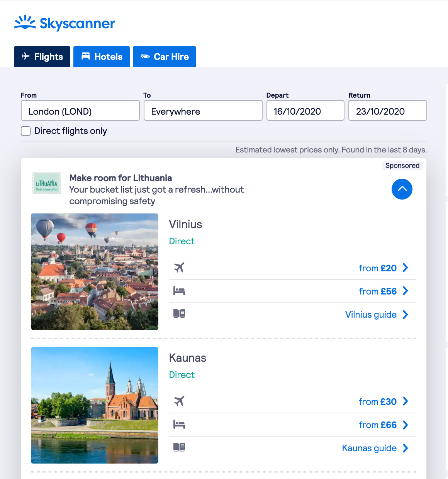
Task: Open the Vilnius guide link
Action: 370,315
